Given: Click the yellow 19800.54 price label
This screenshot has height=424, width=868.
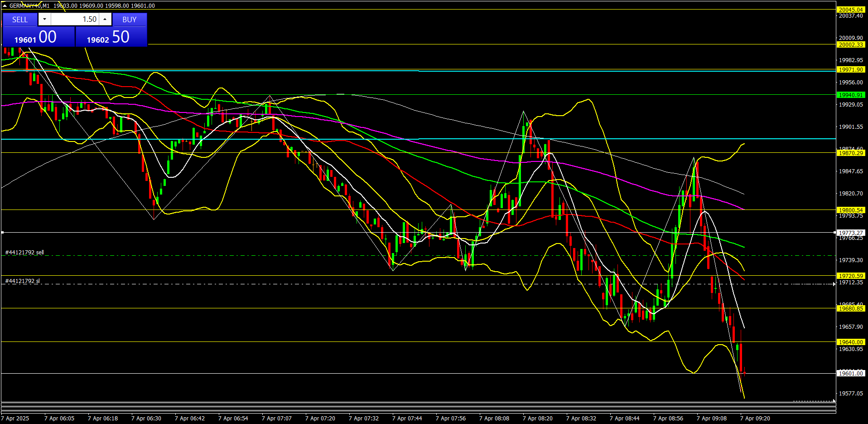Looking at the screenshot, I should tap(850, 210).
